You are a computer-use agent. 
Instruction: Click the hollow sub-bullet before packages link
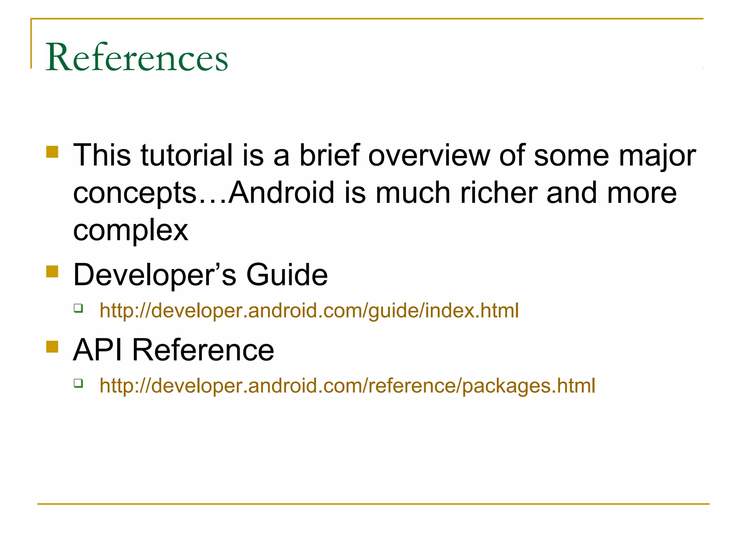pos(78,383)
